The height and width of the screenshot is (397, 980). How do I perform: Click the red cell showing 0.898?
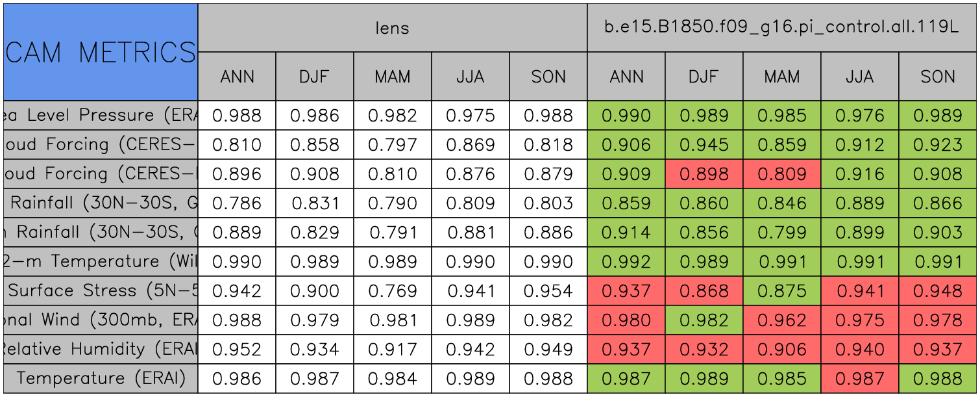704,174
